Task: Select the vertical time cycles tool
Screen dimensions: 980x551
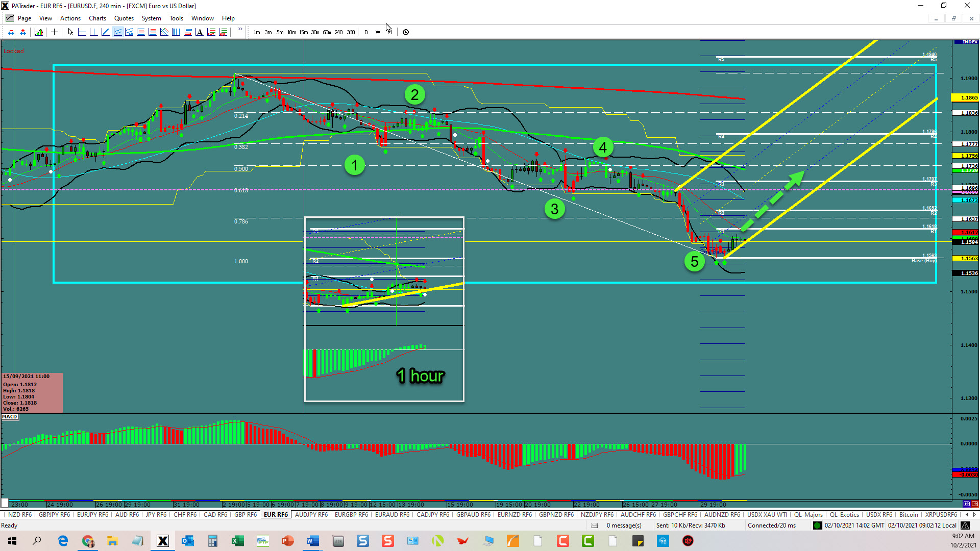Action: (176, 32)
